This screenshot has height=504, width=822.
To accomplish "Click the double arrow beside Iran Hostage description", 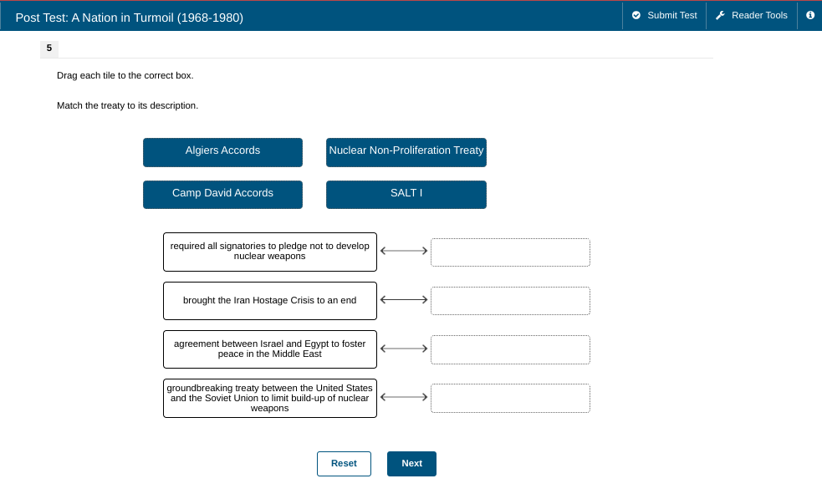I will (x=404, y=299).
